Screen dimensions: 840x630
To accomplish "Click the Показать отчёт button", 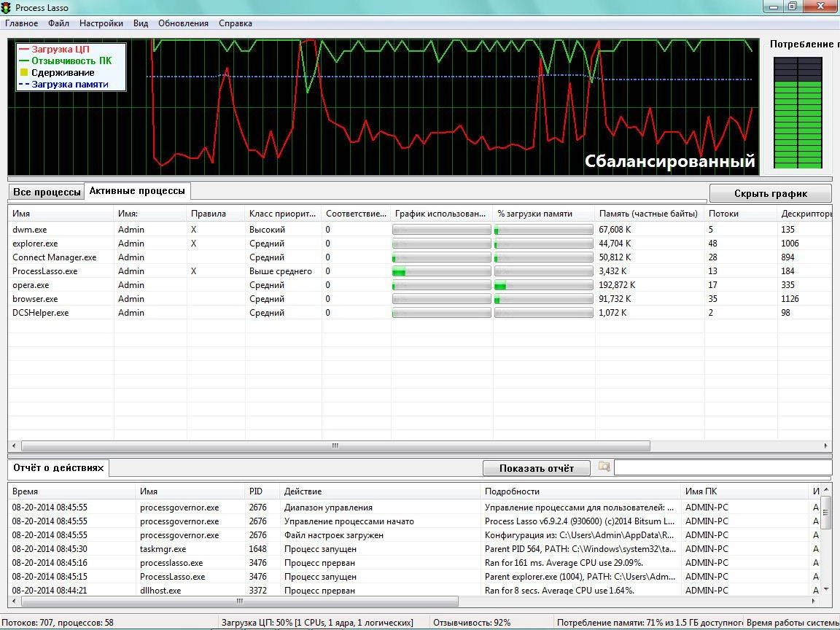I will tap(536, 468).
